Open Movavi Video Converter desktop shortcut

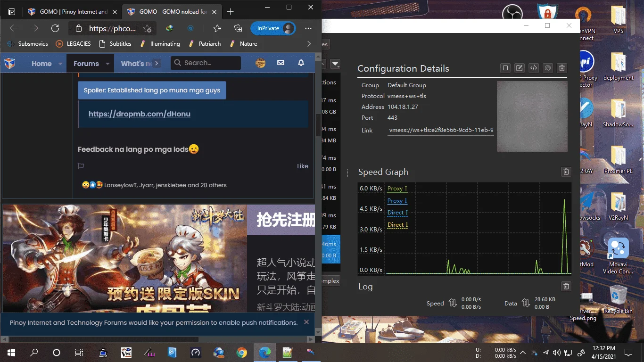point(618,255)
